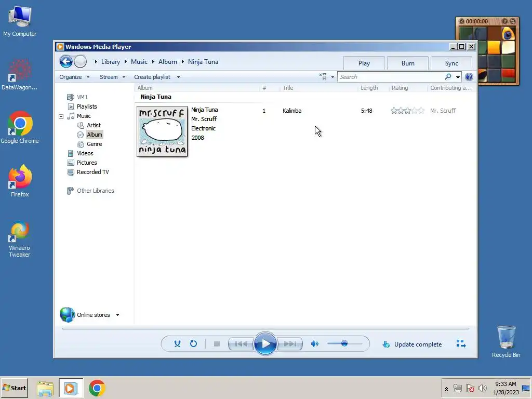532x399 pixels.
Task: Select VM1 in the navigation pane
Action: (82, 97)
